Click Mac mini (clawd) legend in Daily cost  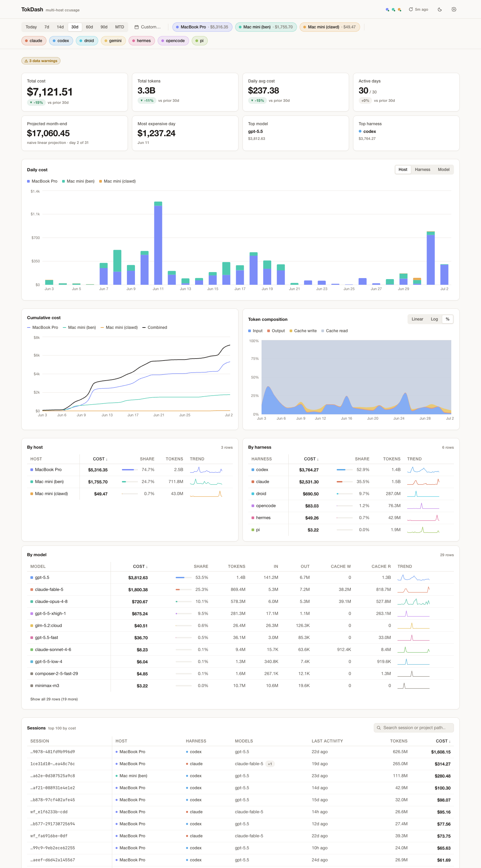pyautogui.click(x=117, y=181)
